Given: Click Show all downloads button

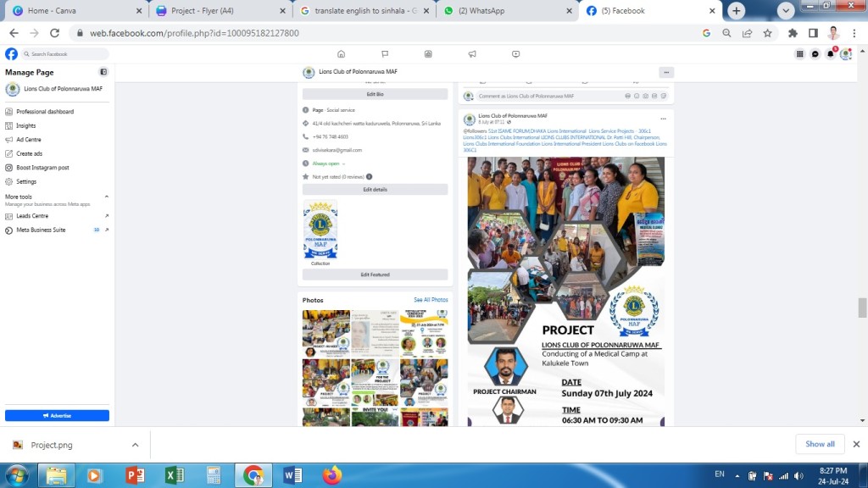Looking at the screenshot, I should (820, 444).
